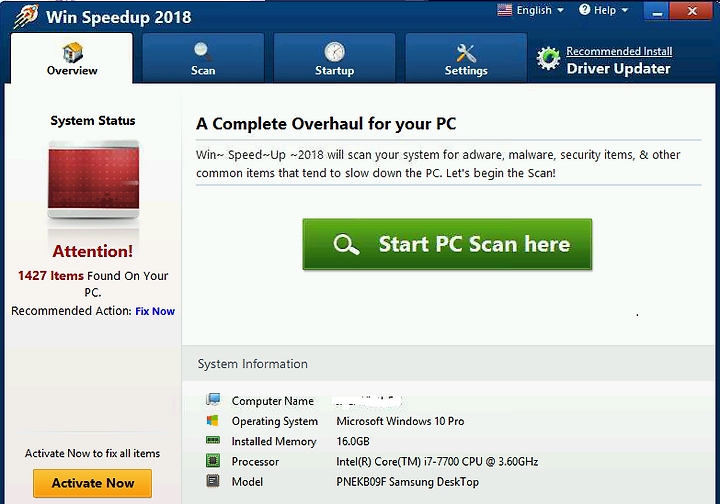
Task: Click the Installed Memory label
Action: tap(274, 441)
